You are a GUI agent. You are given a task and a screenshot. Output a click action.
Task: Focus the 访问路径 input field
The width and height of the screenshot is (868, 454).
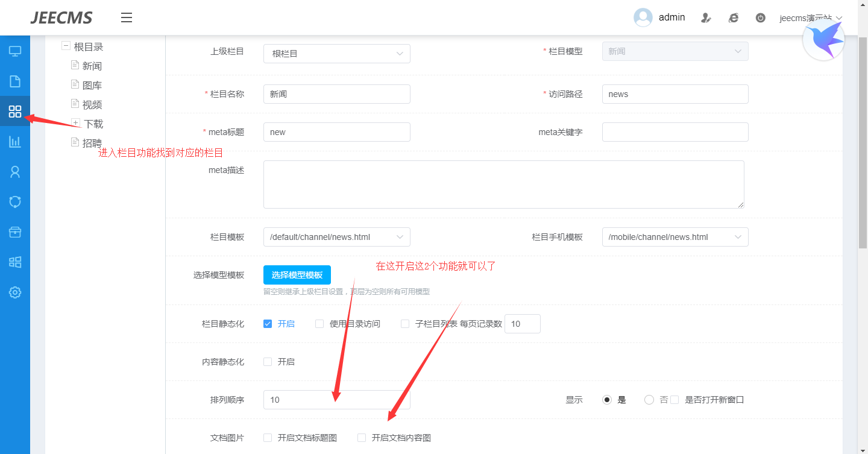coord(675,94)
